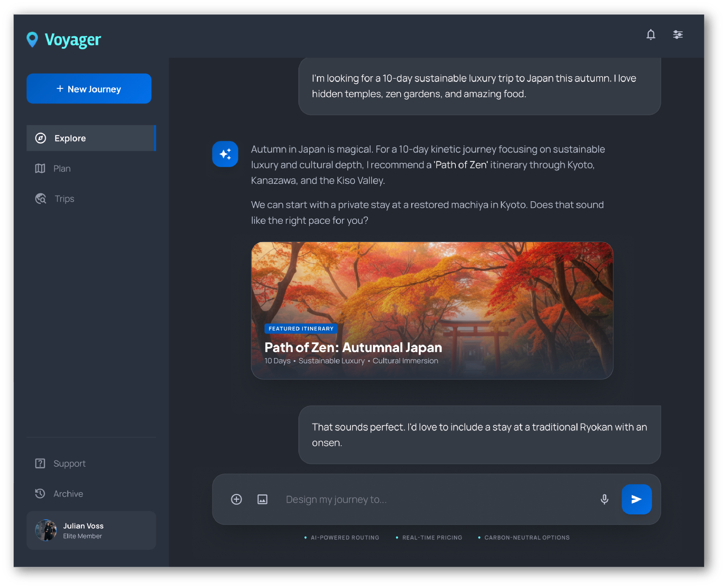Click the Ryokan with onsen message

tap(480, 435)
